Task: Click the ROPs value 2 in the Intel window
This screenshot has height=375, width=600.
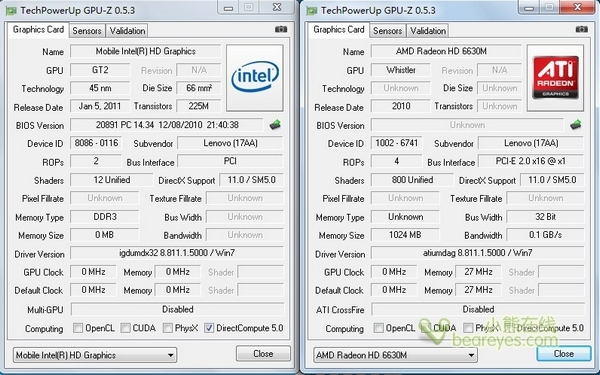Action: 96,161
